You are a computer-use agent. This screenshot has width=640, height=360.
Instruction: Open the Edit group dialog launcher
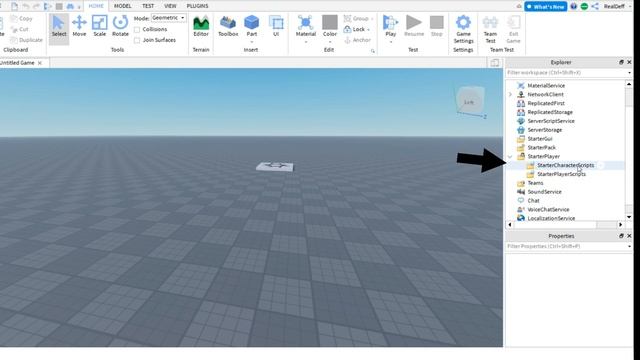tap(373, 51)
